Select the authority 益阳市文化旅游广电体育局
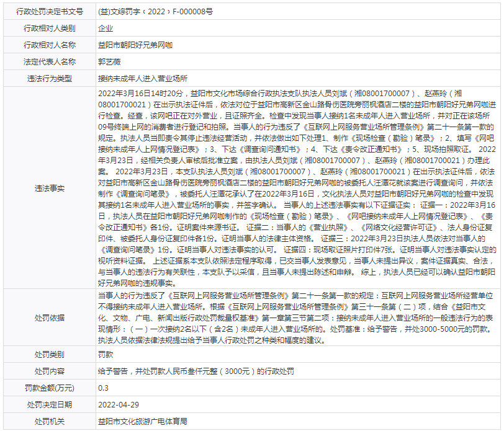The image size is (504, 431). click(x=143, y=422)
